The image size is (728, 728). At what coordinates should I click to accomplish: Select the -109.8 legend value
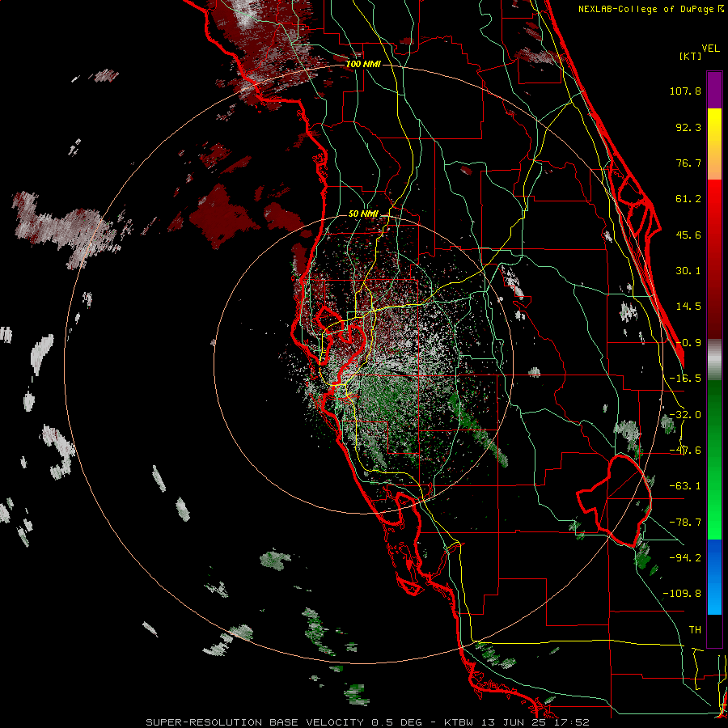(682, 594)
